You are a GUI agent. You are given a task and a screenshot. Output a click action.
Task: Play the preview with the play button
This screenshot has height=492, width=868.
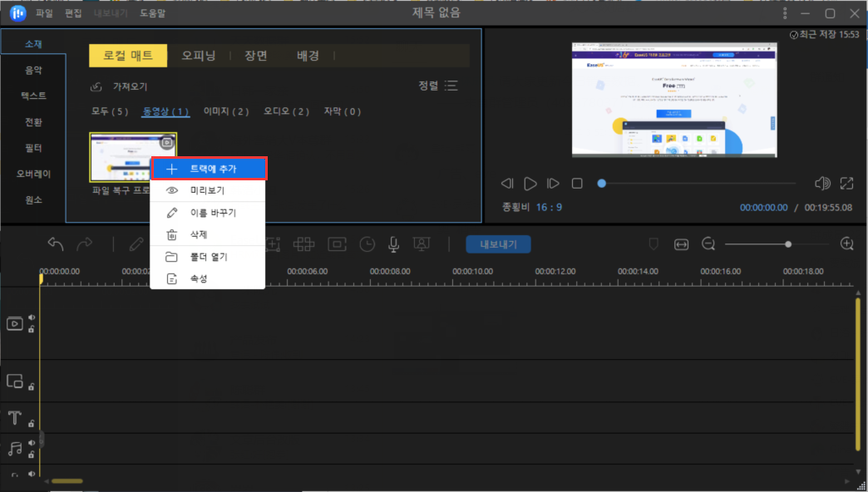coord(530,184)
